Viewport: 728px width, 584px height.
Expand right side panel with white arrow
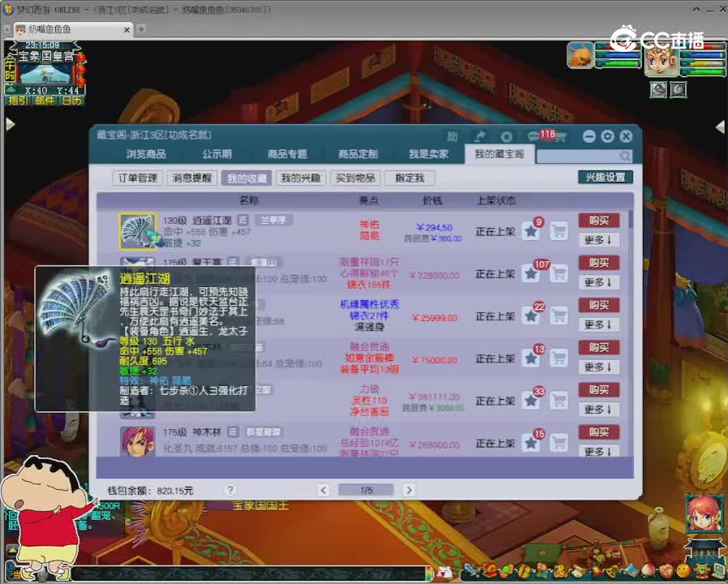pyautogui.click(x=720, y=126)
